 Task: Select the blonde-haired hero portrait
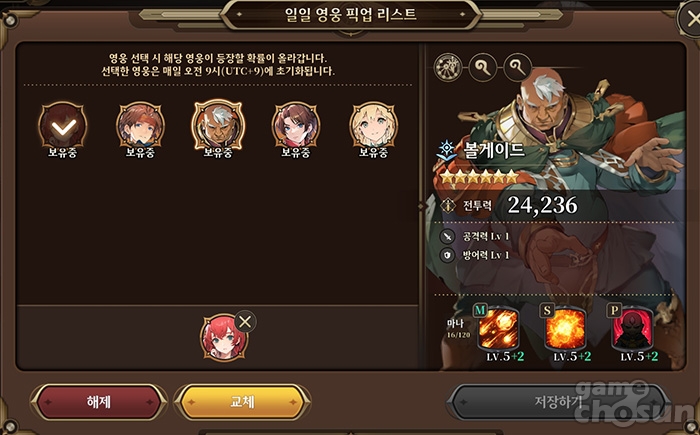pos(374,125)
